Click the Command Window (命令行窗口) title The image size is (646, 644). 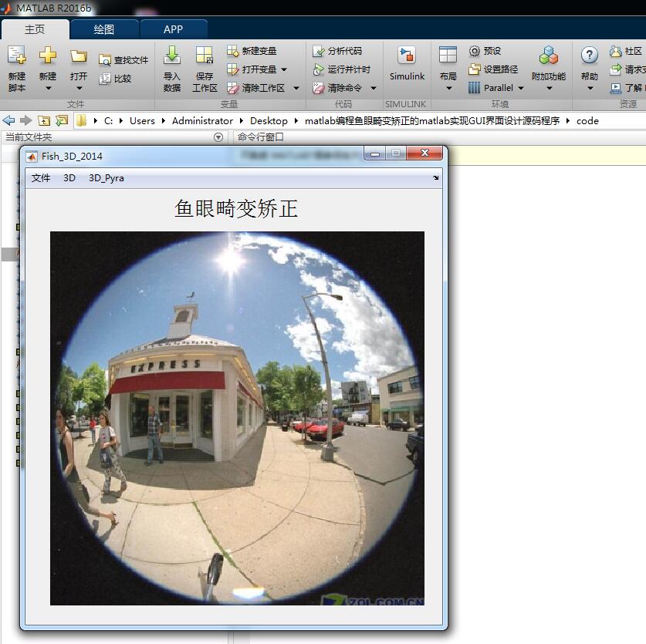(260, 137)
